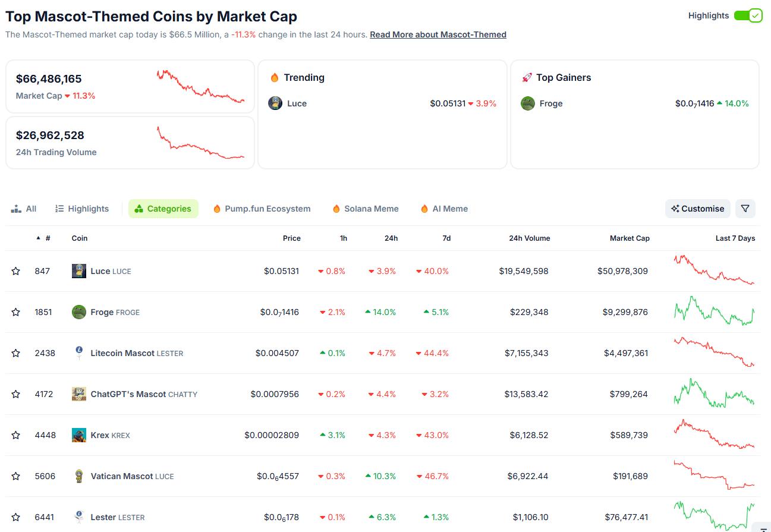This screenshot has height=532, width=771.
Task: Select Vatican Mascot coin name
Action: [122, 476]
